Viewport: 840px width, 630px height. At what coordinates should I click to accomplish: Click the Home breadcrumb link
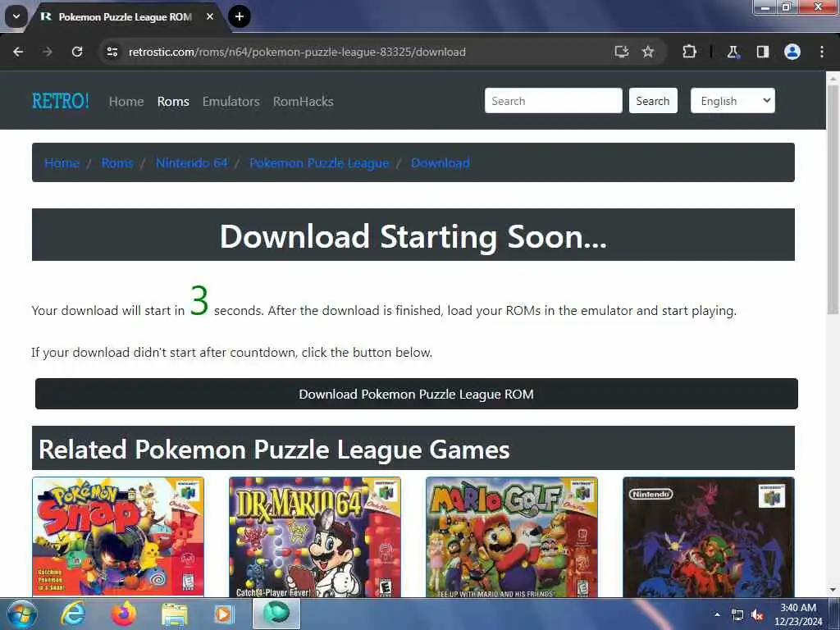coord(62,163)
